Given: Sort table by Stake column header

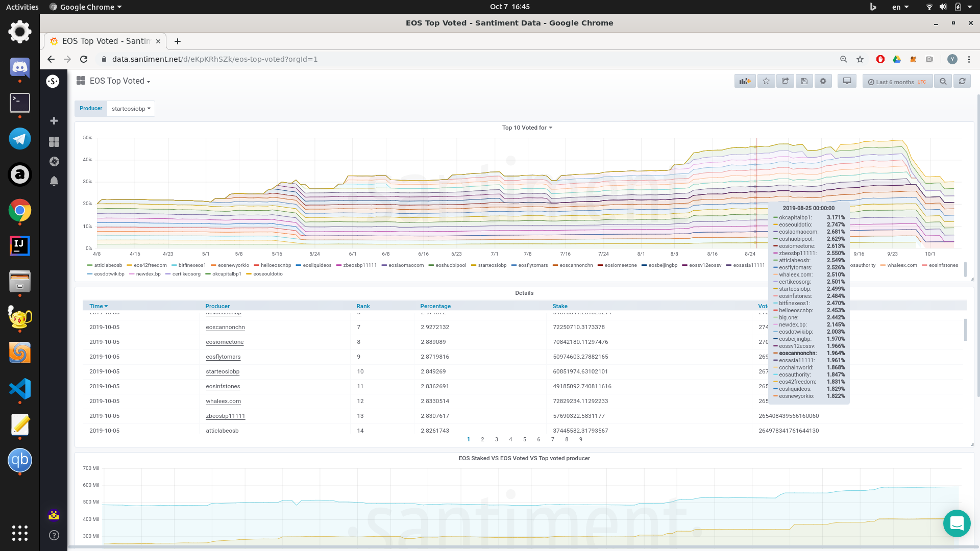Looking at the screenshot, I should (x=560, y=306).
